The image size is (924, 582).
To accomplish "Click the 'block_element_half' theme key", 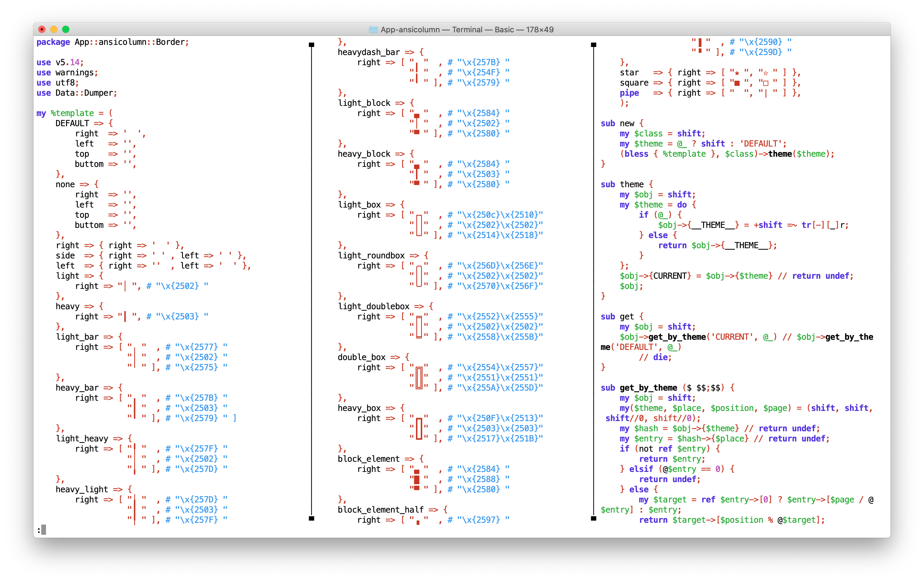I will (x=380, y=509).
